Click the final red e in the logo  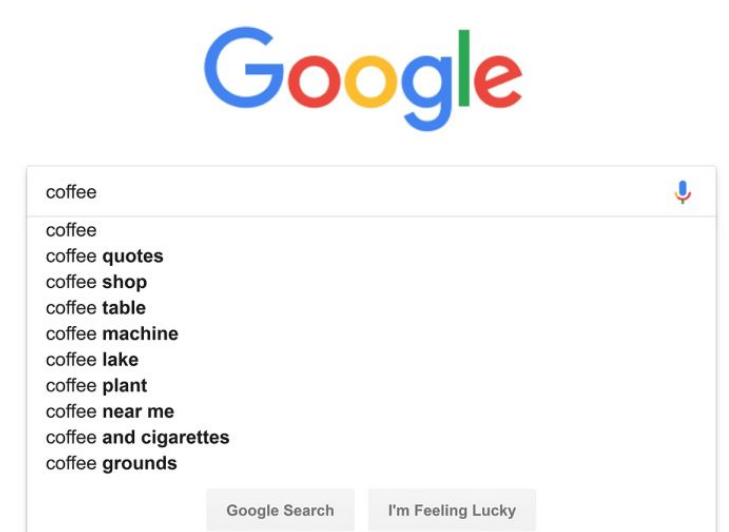point(498,81)
